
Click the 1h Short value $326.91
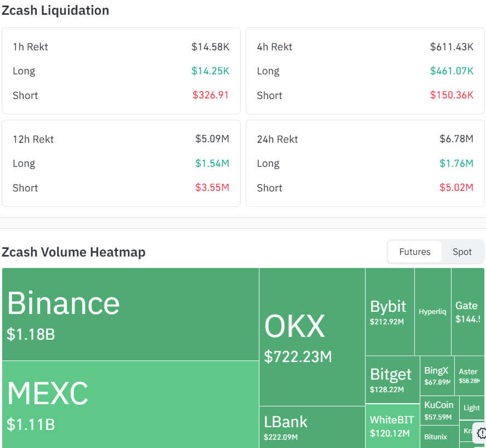pos(211,95)
